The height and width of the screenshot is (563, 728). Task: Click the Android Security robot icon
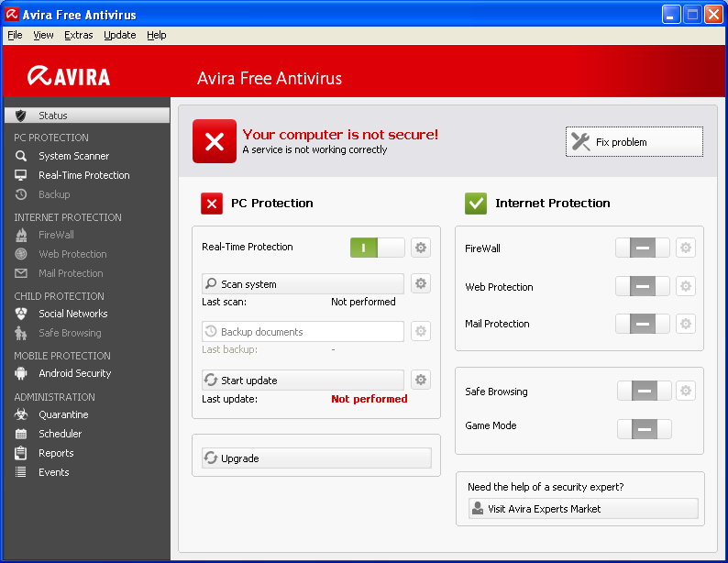pos(21,373)
